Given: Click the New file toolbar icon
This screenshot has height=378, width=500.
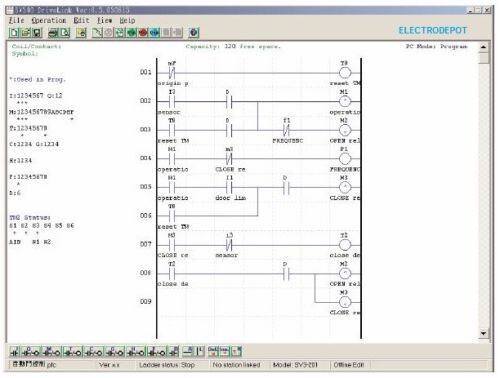Looking at the screenshot, I should [x=14, y=33].
